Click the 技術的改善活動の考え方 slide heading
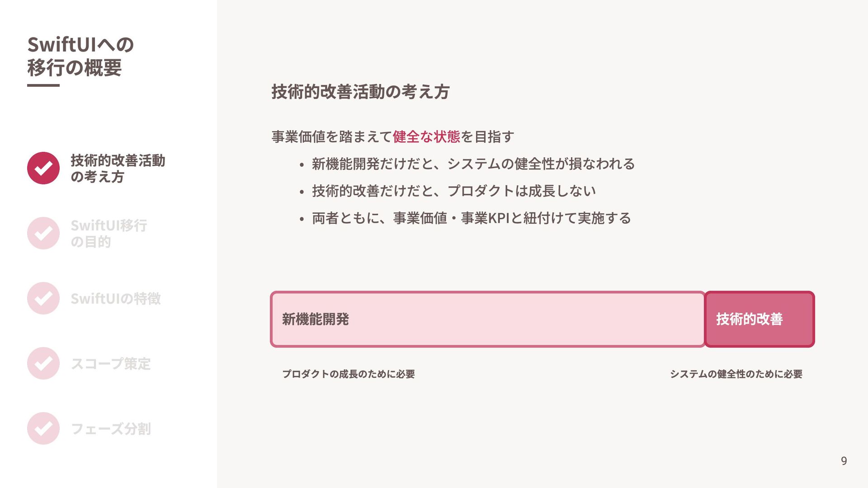 360,92
